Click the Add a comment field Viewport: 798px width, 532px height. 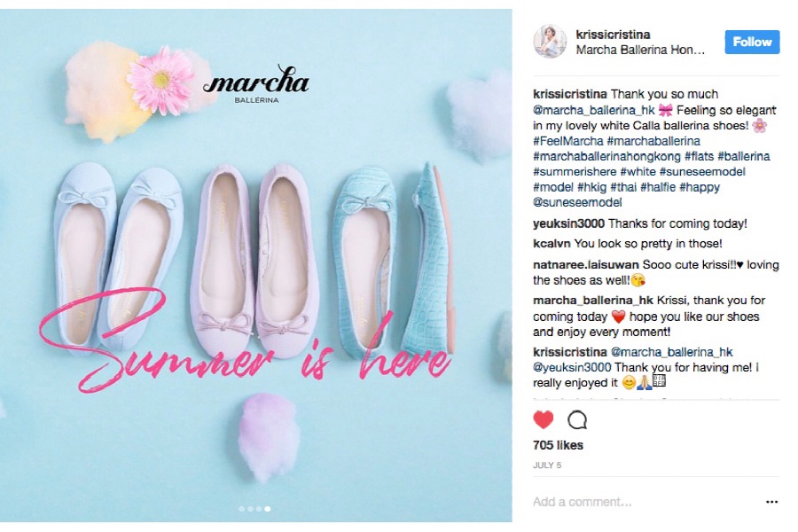tap(646, 502)
